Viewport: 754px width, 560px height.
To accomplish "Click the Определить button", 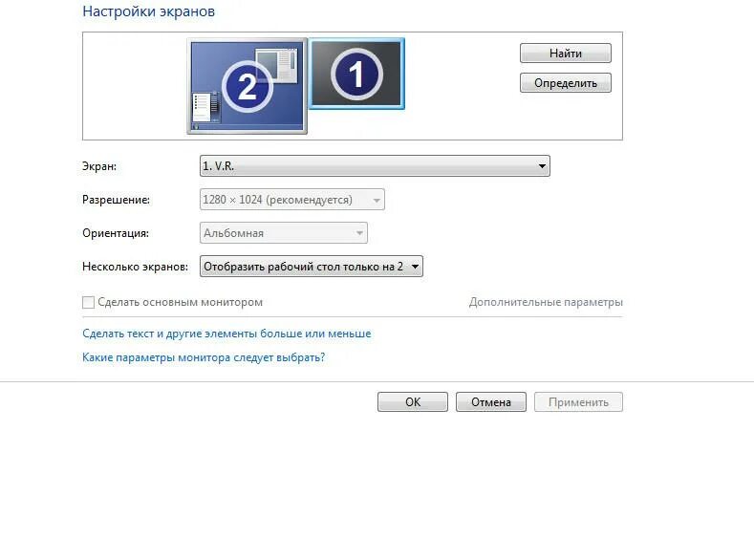I will click(566, 83).
